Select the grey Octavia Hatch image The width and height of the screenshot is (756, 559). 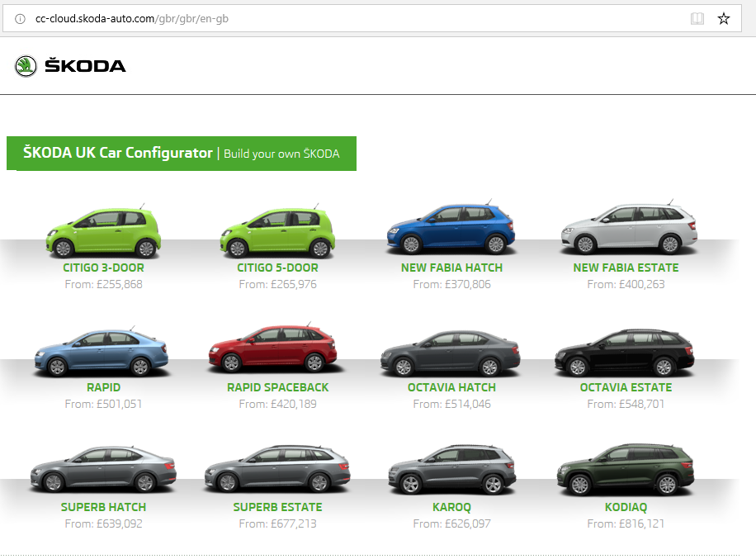(x=451, y=353)
